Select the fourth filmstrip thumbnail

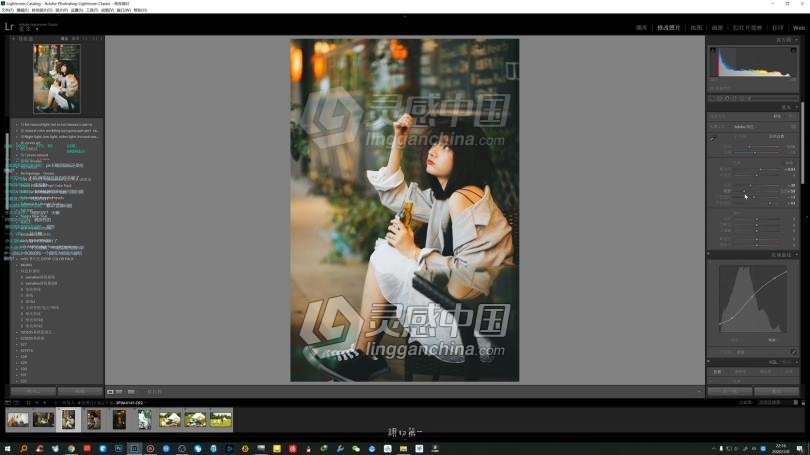pos(94,419)
